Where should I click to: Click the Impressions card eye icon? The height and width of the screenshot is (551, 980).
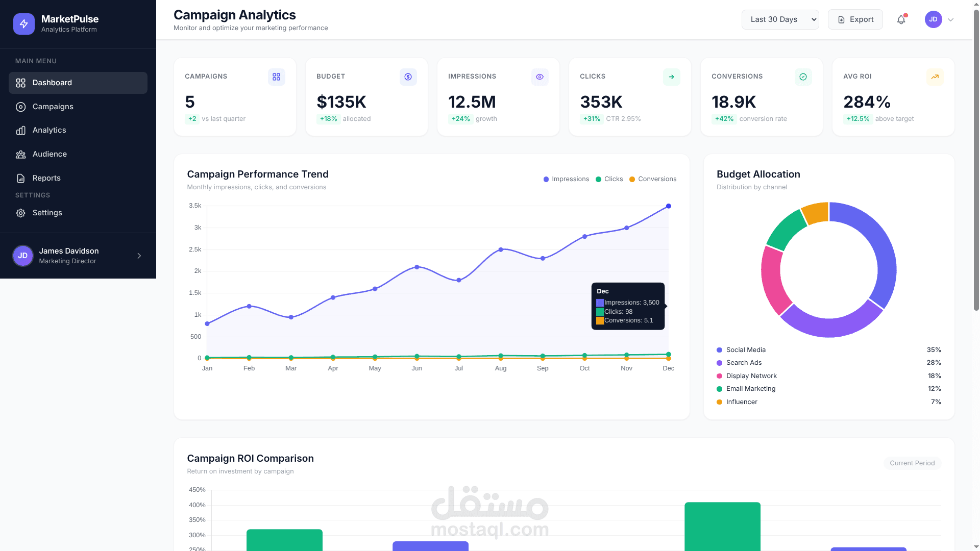pos(540,77)
